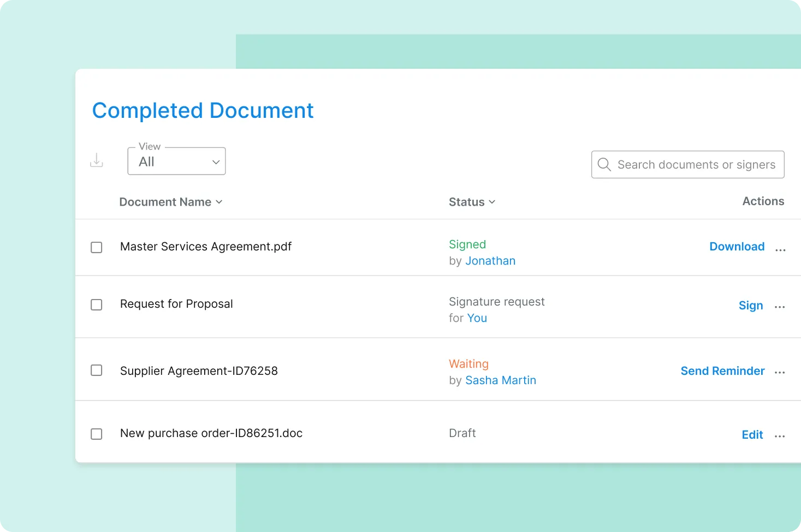Check the New purchase order-ID86251.doc checkbox

tap(97, 434)
